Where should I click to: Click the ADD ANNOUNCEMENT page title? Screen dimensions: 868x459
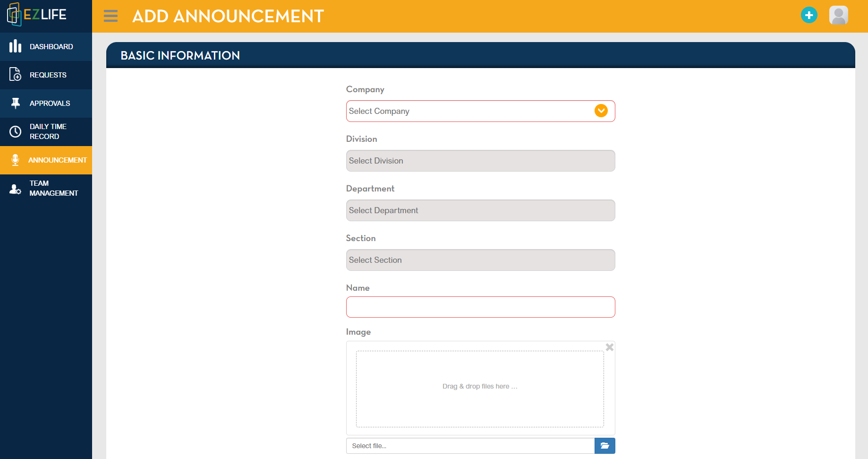tap(228, 16)
